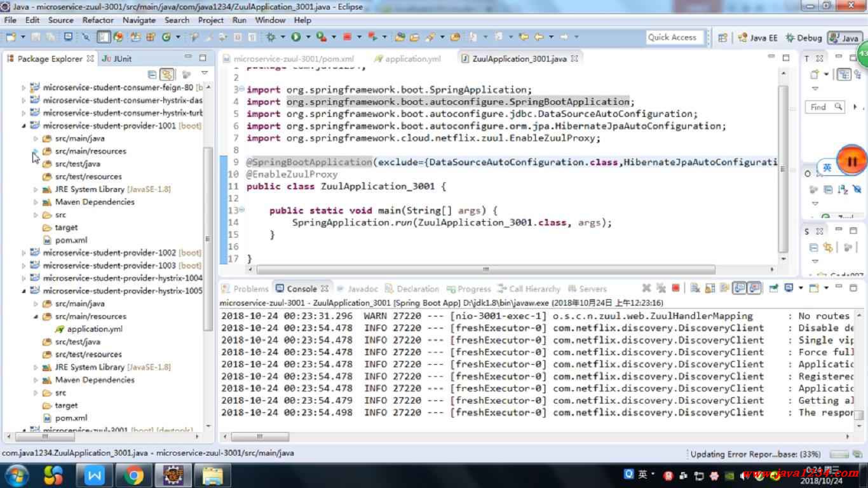The width and height of the screenshot is (868, 488).
Task: Click Display Selected Console monitor icon
Action: [x=789, y=288]
